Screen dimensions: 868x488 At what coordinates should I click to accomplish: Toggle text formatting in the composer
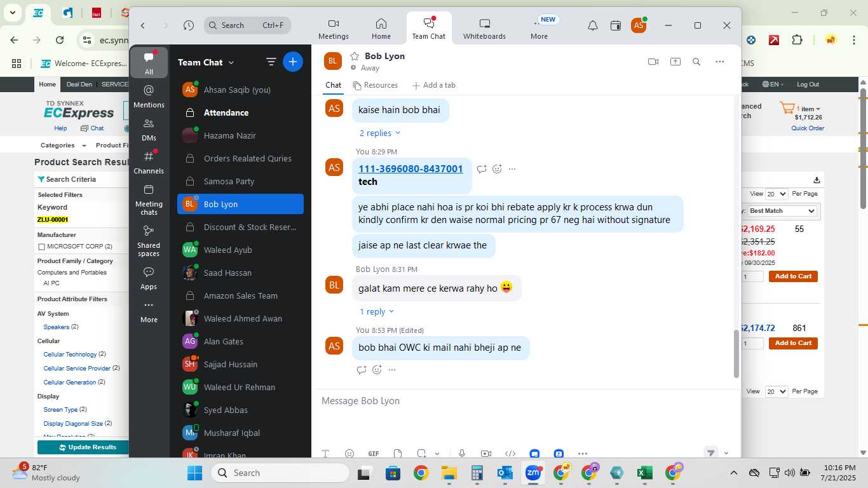pos(325,454)
